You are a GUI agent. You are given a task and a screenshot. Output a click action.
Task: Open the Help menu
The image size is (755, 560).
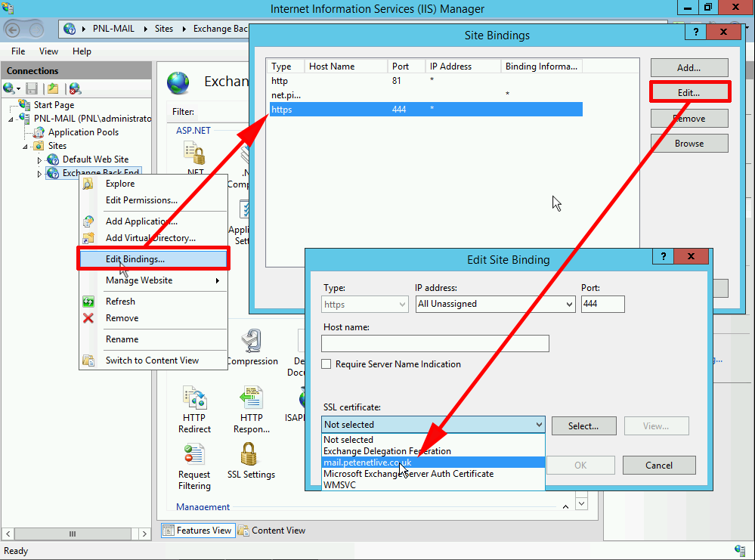click(82, 51)
